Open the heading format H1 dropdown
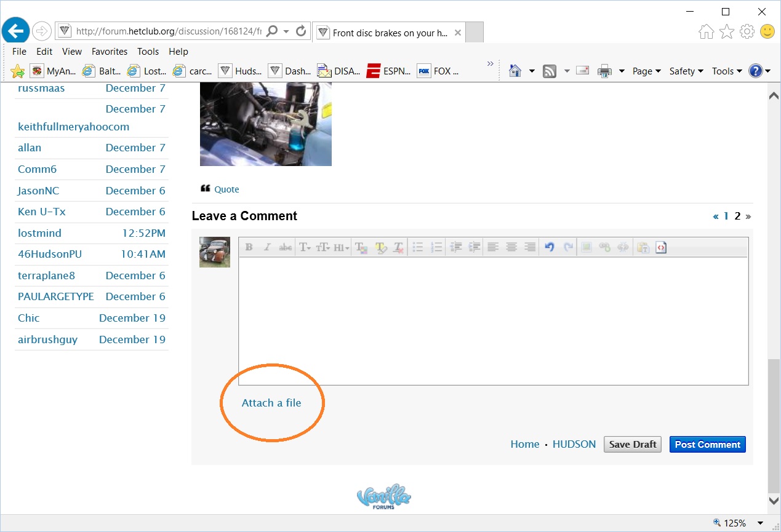Image resolution: width=781 pixels, height=532 pixels. 341,247
